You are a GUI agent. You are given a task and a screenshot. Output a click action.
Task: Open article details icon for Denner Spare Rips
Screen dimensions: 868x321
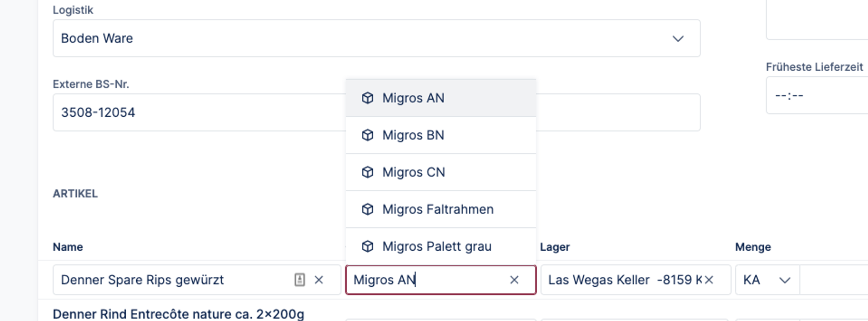click(299, 280)
